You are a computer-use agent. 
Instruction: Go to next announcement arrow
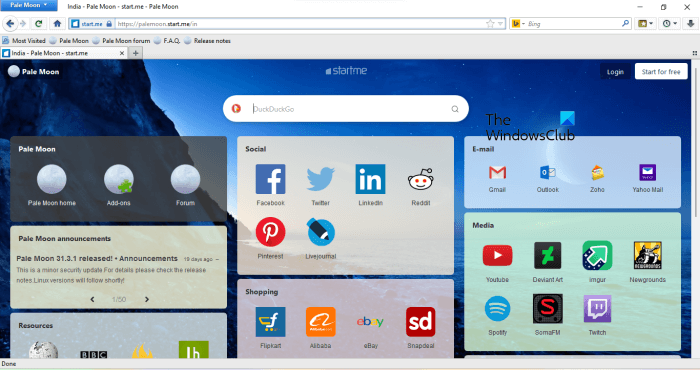point(146,299)
